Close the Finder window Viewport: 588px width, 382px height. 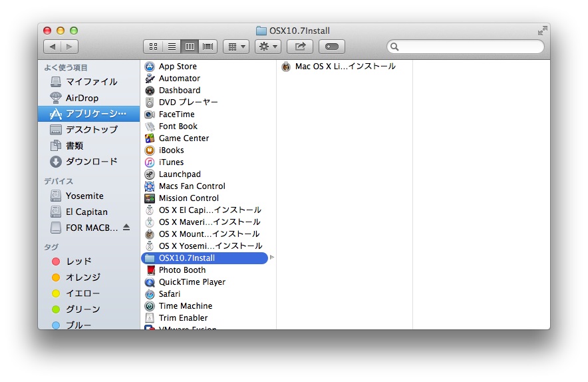(47, 31)
